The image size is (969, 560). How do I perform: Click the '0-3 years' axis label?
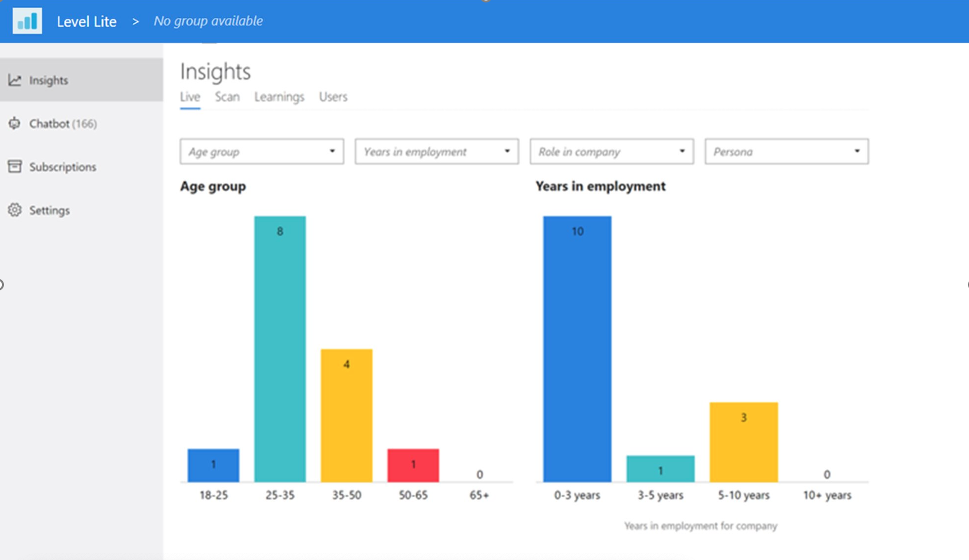pyautogui.click(x=577, y=495)
